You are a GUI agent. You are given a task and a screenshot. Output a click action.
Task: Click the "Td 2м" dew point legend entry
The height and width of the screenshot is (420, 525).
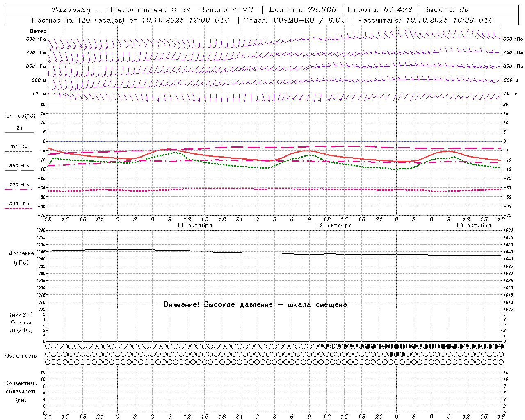coord(19,147)
